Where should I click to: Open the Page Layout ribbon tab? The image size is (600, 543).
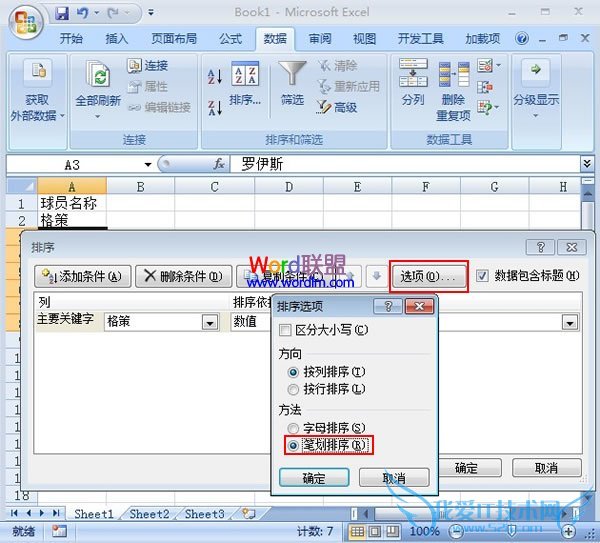174,39
